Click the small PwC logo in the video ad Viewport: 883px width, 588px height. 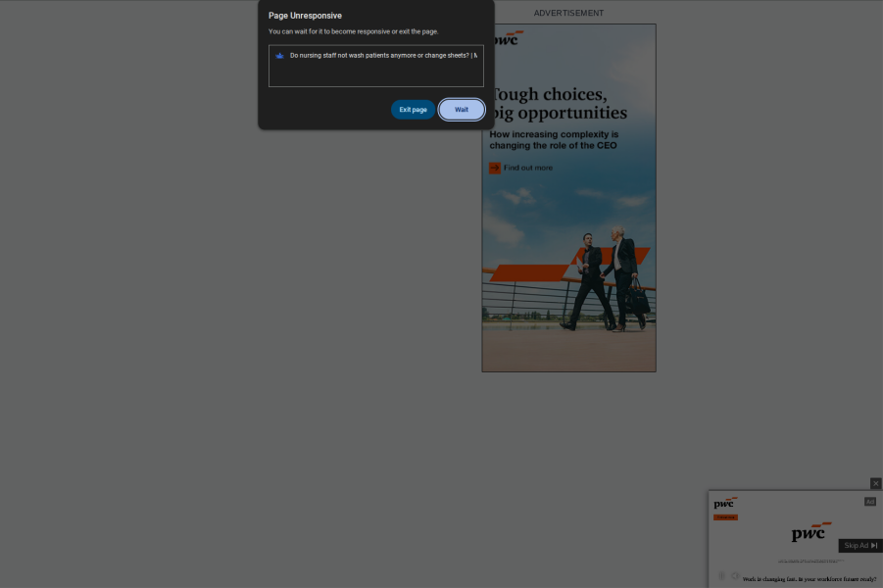click(725, 503)
